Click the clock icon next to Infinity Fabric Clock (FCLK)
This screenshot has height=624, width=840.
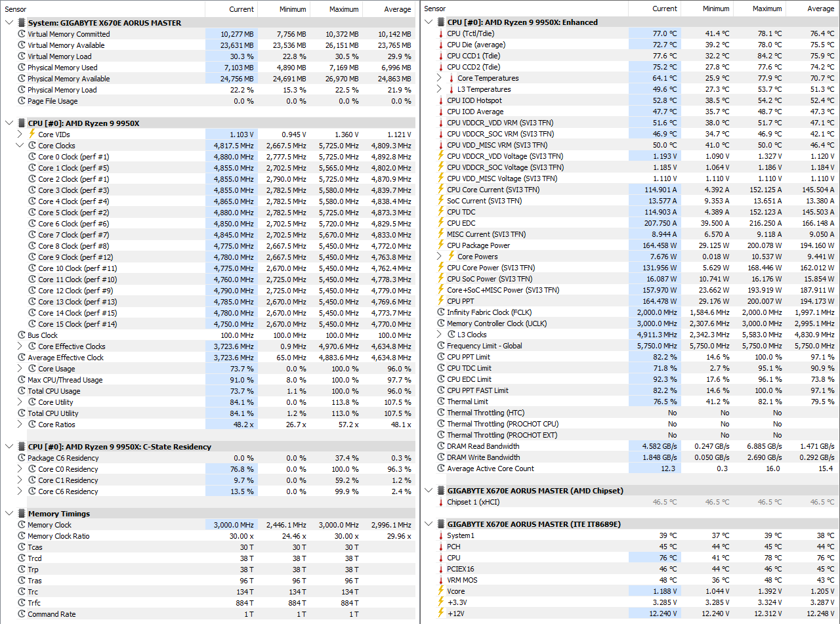[x=441, y=312]
